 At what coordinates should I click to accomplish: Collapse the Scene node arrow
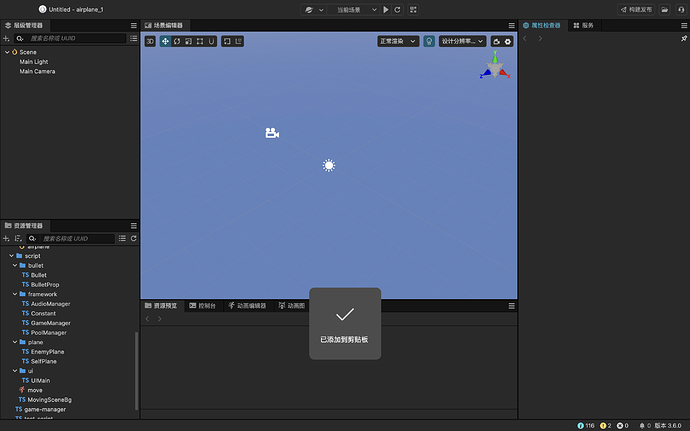(7, 52)
